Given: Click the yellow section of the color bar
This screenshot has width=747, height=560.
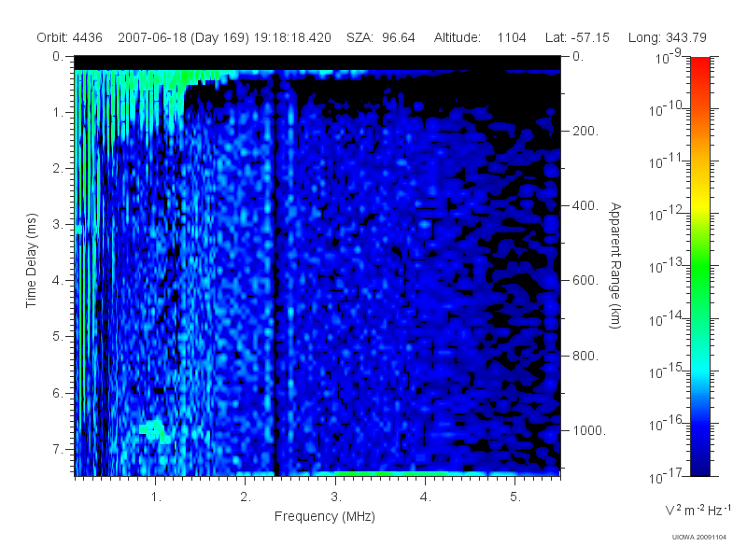Looking at the screenshot, I should (700, 203).
